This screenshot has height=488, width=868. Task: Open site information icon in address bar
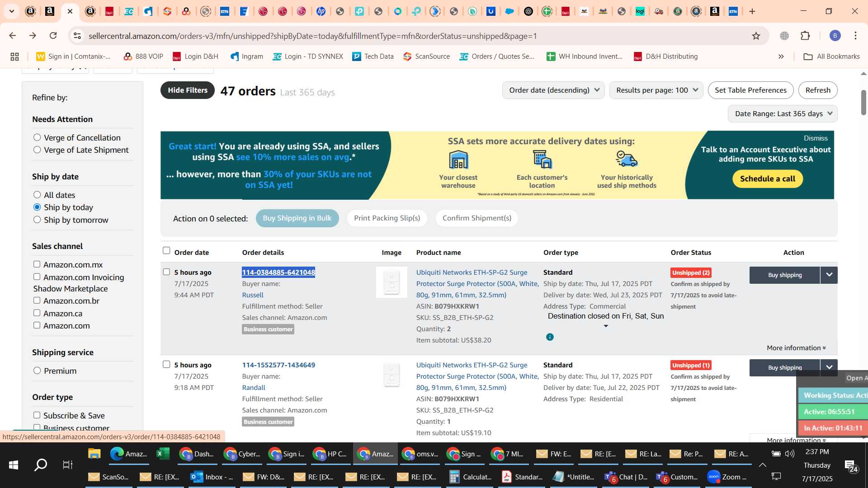coord(77,36)
